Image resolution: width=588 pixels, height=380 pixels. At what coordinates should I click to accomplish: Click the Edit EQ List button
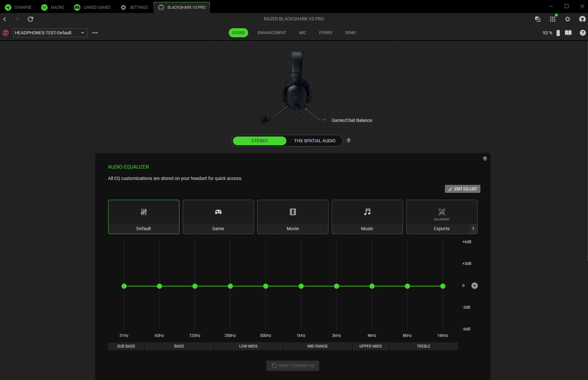pyautogui.click(x=462, y=189)
